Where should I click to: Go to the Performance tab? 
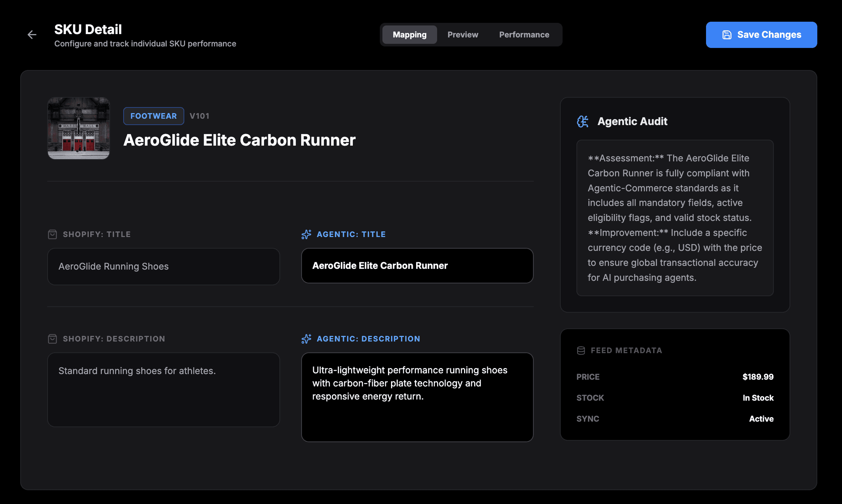pyautogui.click(x=524, y=35)
